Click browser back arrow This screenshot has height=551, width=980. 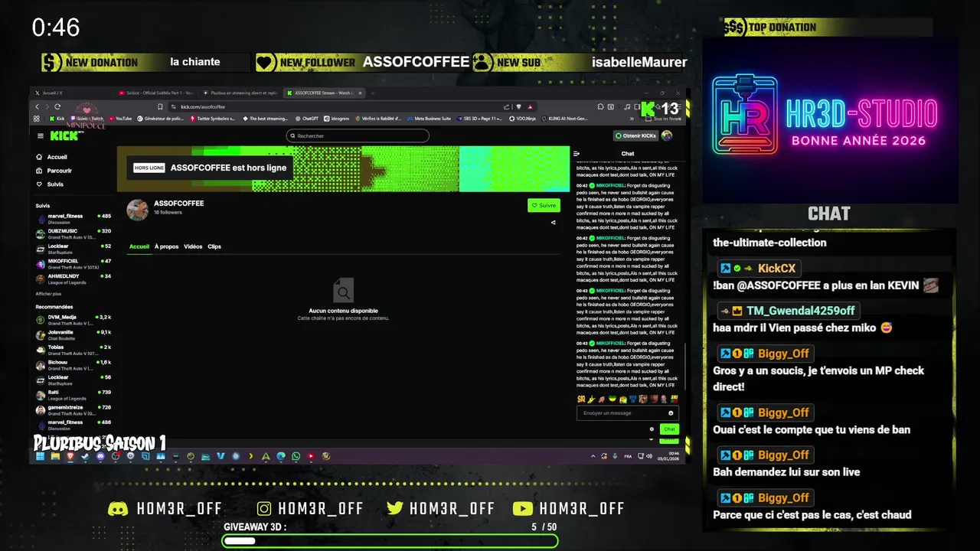(x=37, y=106)
